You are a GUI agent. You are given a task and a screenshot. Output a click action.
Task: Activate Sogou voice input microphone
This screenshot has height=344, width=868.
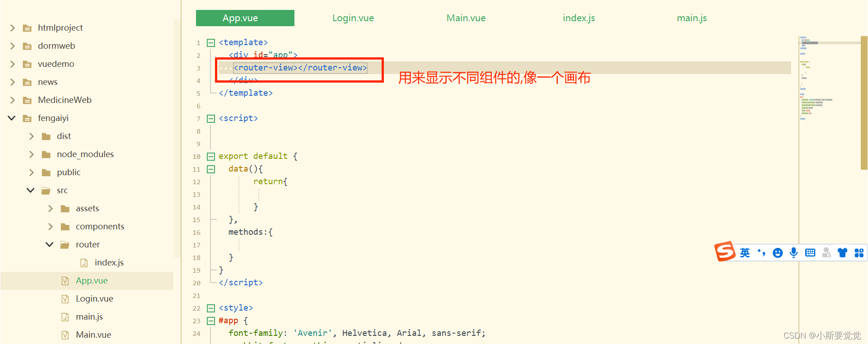pyautogui.click(x=794, y=253)
